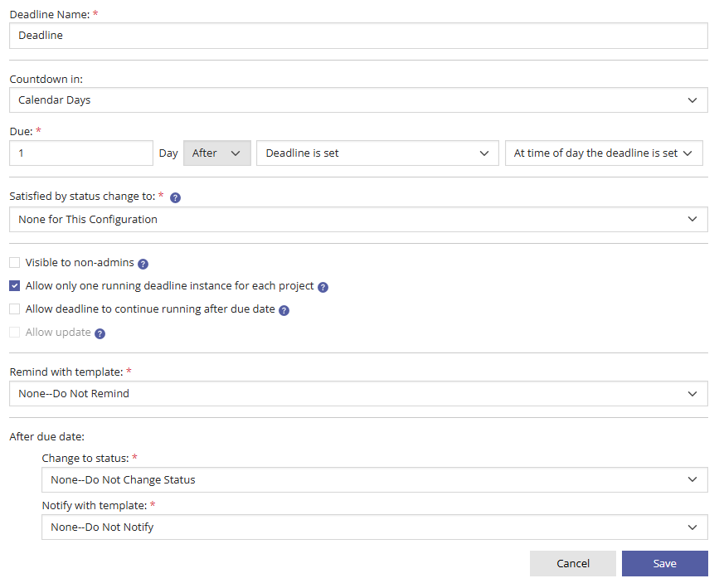
Task: Click the Satisfied by status change to label
Action: 83,197
